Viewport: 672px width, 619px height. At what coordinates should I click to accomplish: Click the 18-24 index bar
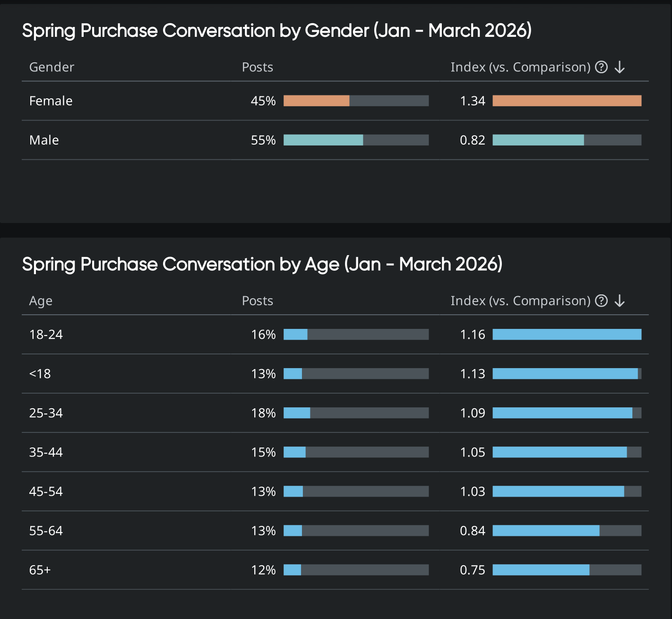pyautogui.click(x=567, y=334)
